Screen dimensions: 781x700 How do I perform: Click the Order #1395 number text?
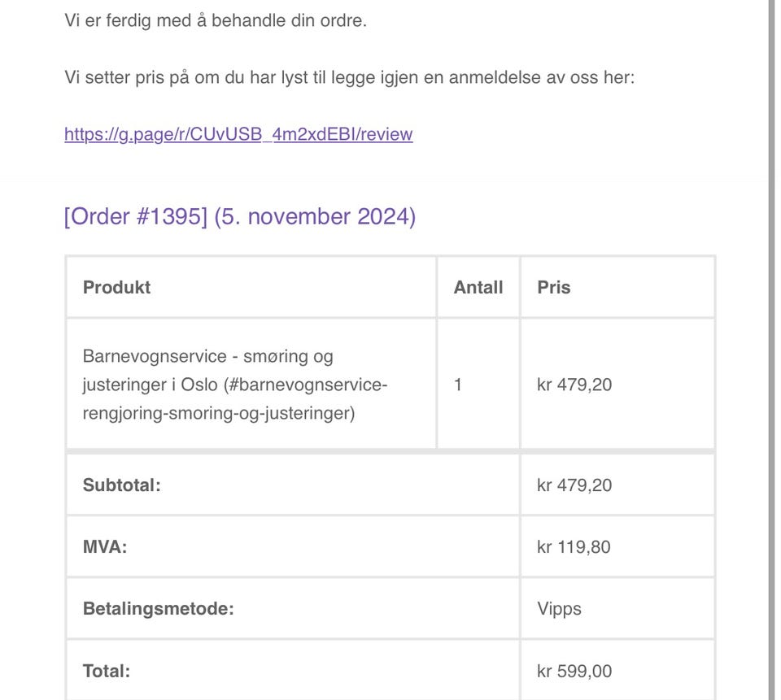pos(136,217)
